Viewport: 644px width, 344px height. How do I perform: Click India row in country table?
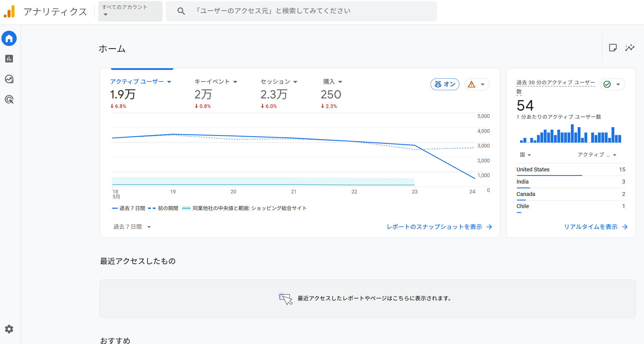[x=571, y=182]
